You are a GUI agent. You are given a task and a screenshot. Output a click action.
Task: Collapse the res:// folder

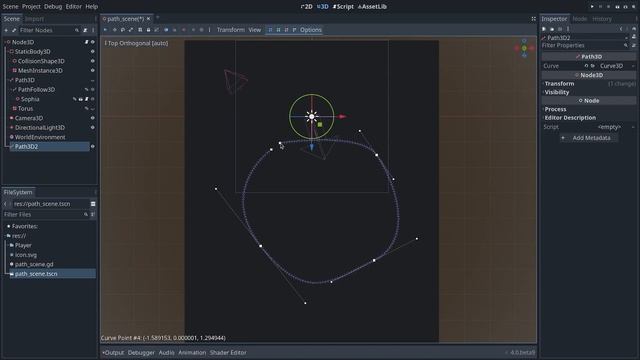5,236
